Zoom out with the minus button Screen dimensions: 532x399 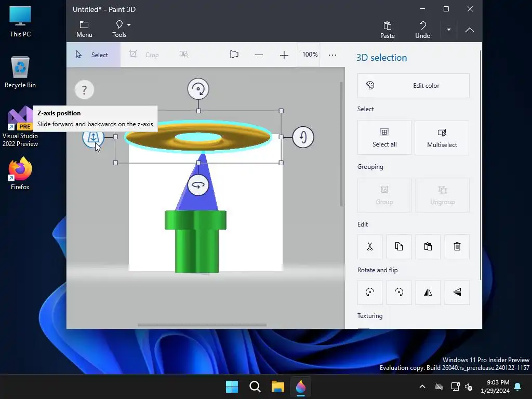pyautogui.click(x=259, y=55)
